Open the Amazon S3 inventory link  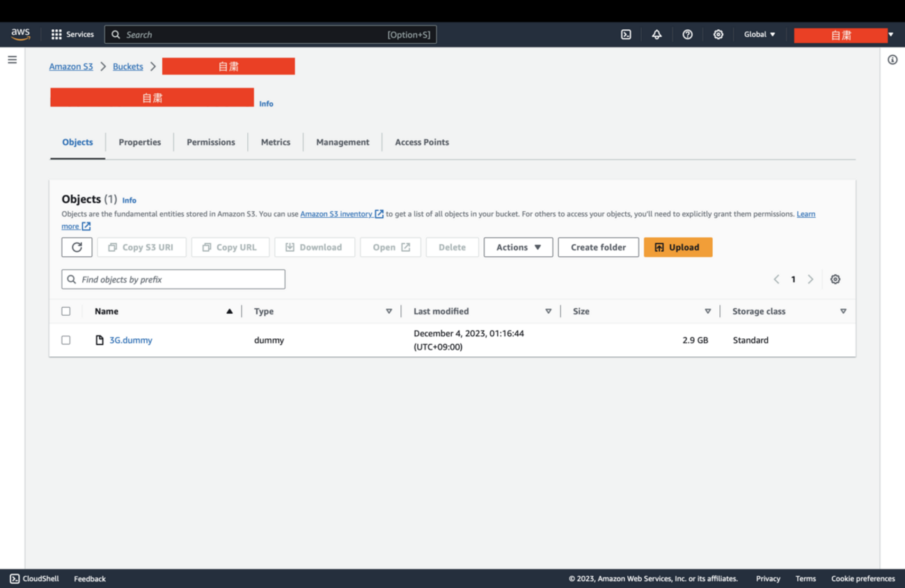(x=342, y=214)
